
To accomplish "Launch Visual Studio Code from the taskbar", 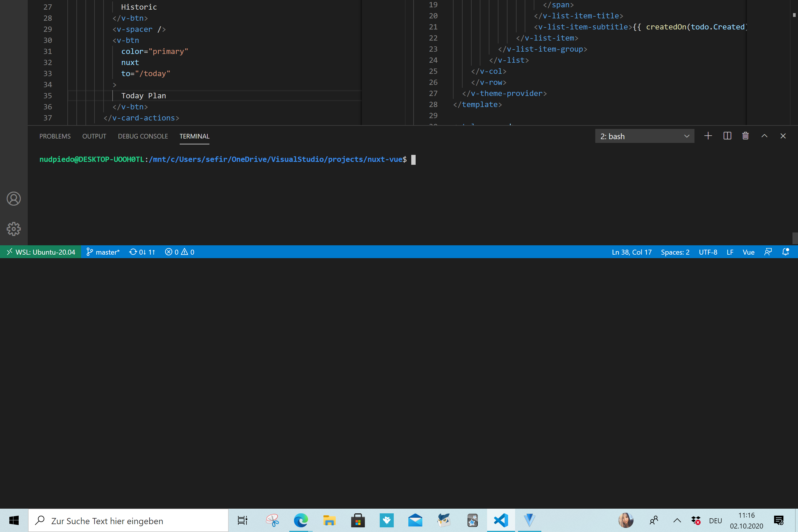I will click(501, 520).
